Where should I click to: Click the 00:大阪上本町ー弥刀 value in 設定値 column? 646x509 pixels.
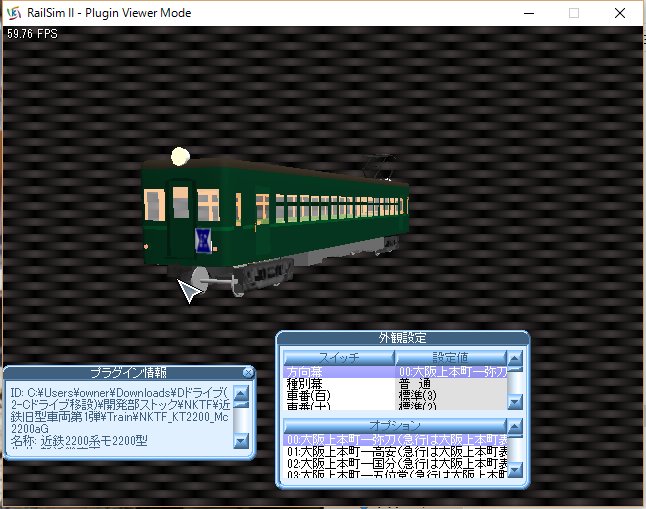[x=451, y=372]
